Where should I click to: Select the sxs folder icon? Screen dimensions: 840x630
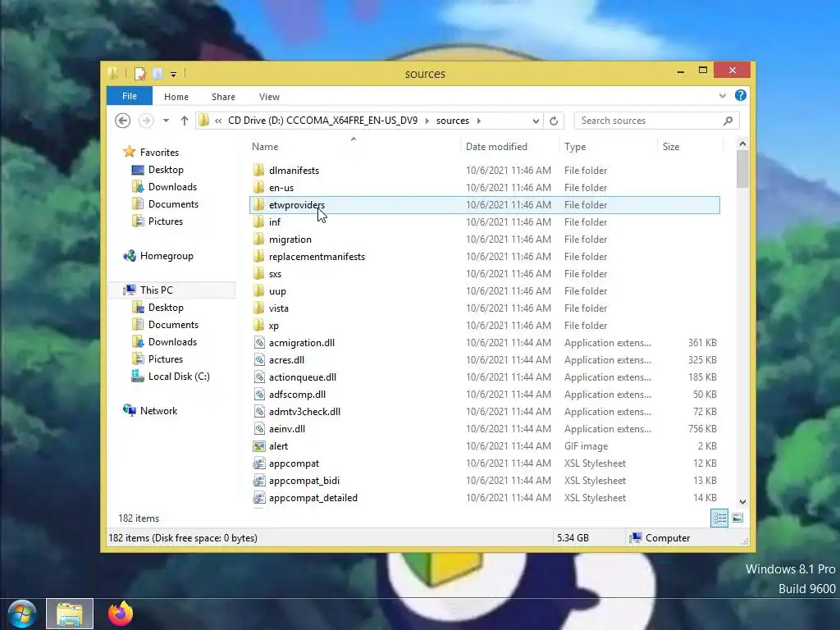click(258, 274)
